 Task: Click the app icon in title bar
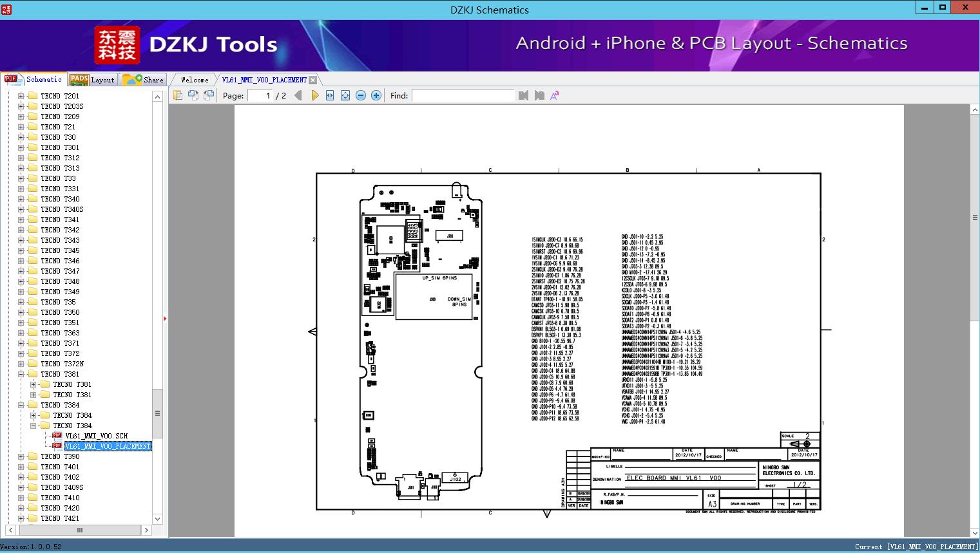[x=6, y=9]
